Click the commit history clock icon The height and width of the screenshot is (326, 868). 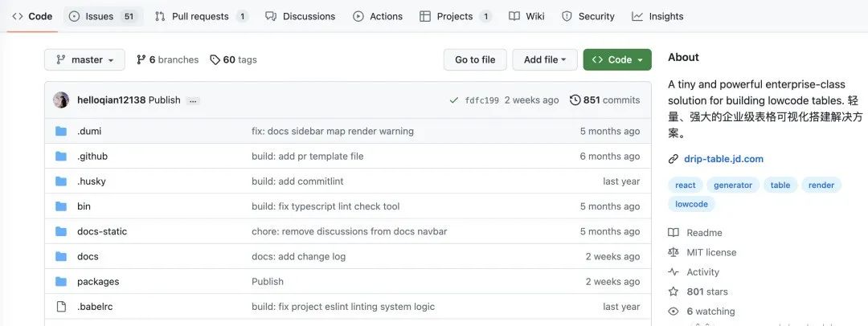pyautogui.click(x=575, y=100)
